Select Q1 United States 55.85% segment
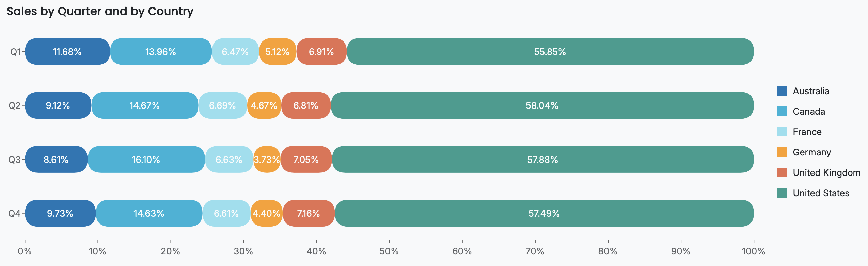This screenshot has height=266, width=868. (x=550, y=52)
